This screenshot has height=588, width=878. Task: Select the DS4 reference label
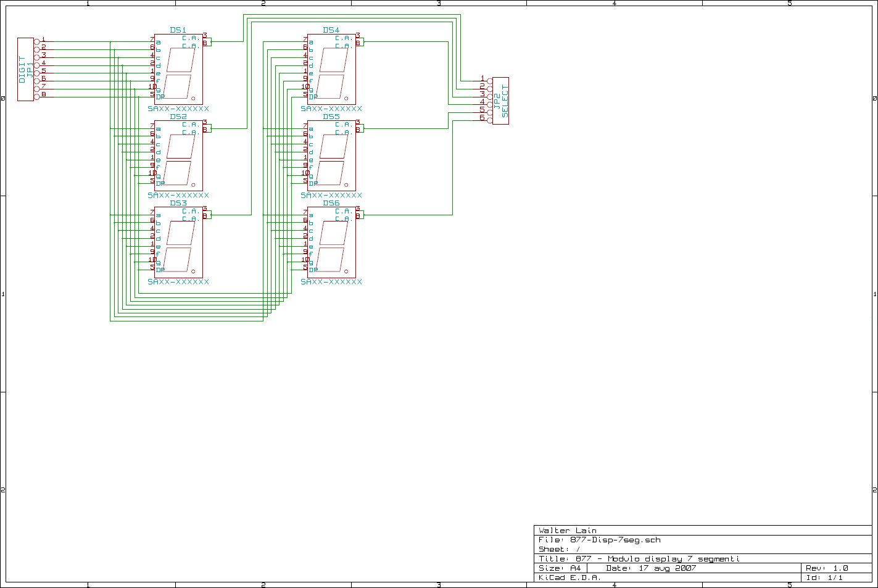331,30
